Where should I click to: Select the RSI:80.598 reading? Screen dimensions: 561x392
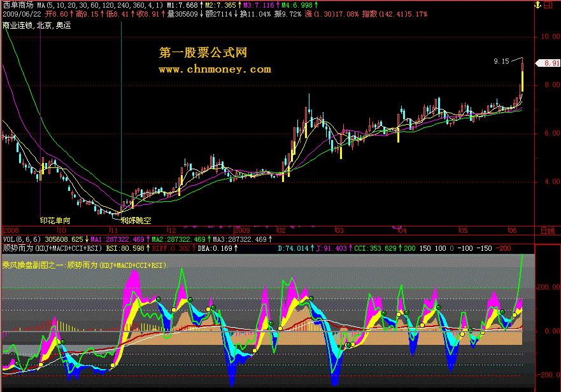125,248
